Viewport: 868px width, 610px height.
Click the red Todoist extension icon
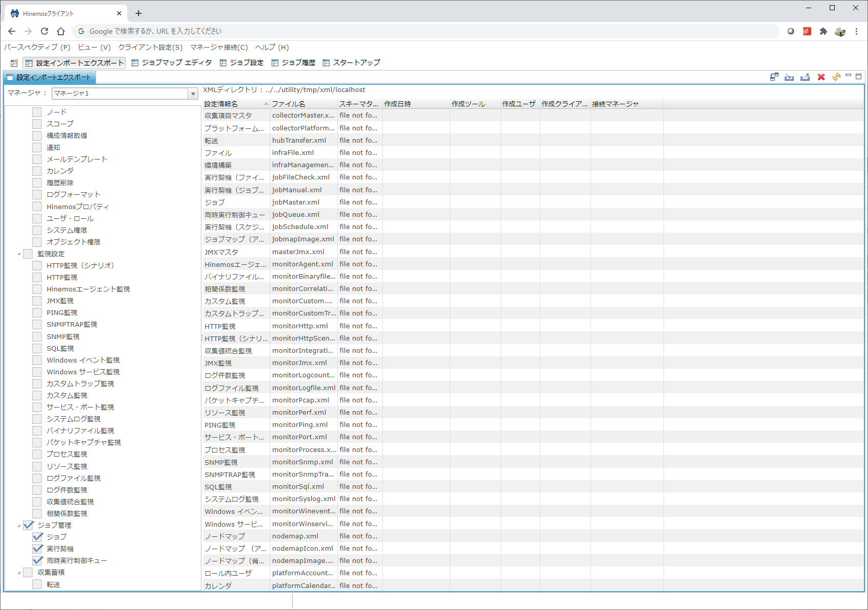(x=807, y=31)
